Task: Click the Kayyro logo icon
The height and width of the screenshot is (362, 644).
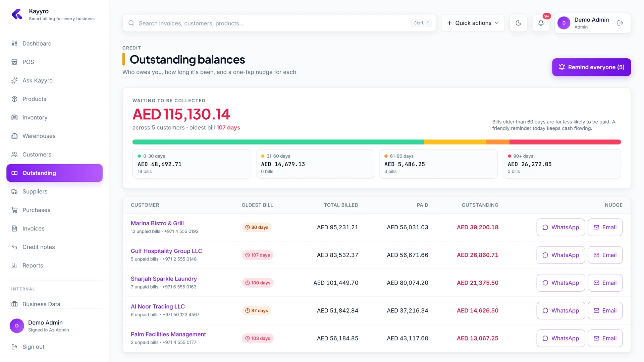Action: (x=17, y=14)
